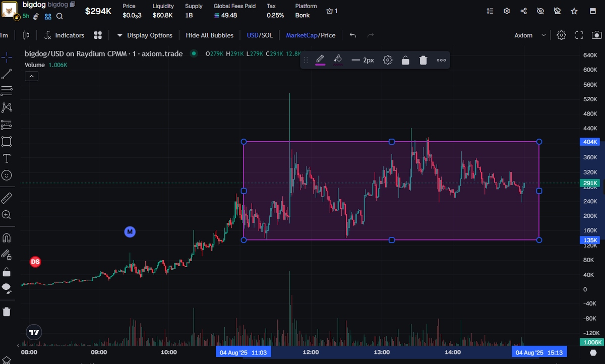Click the crown count indicator
Screen dimensions: 605x364
tap(332, 11)
